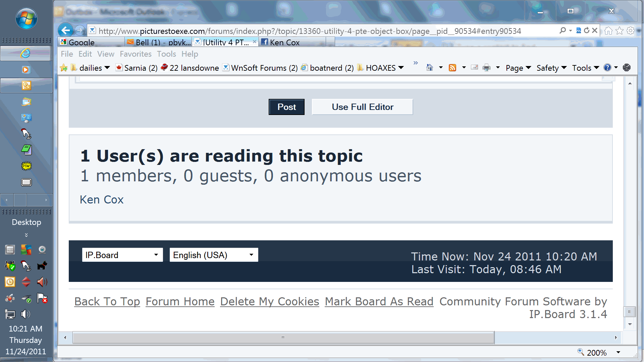Click the horizontal scrollbar thumb
The width and height of the screenshot is (644, 362).
point(283,338)
